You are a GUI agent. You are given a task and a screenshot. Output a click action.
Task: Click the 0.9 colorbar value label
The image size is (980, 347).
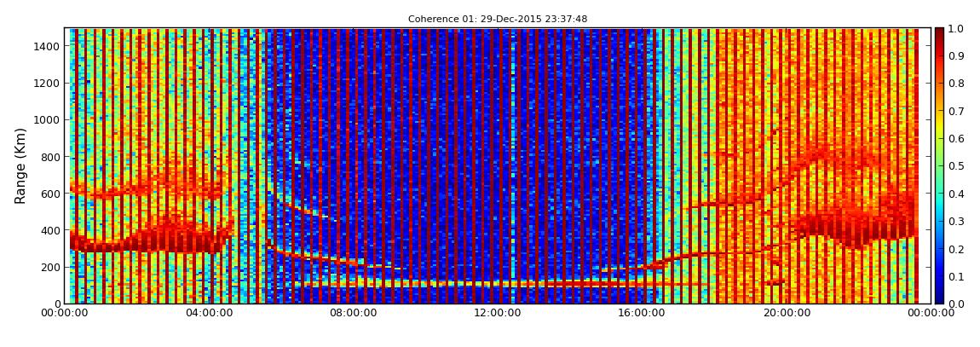pyautogui.click(x=955, y=56)
